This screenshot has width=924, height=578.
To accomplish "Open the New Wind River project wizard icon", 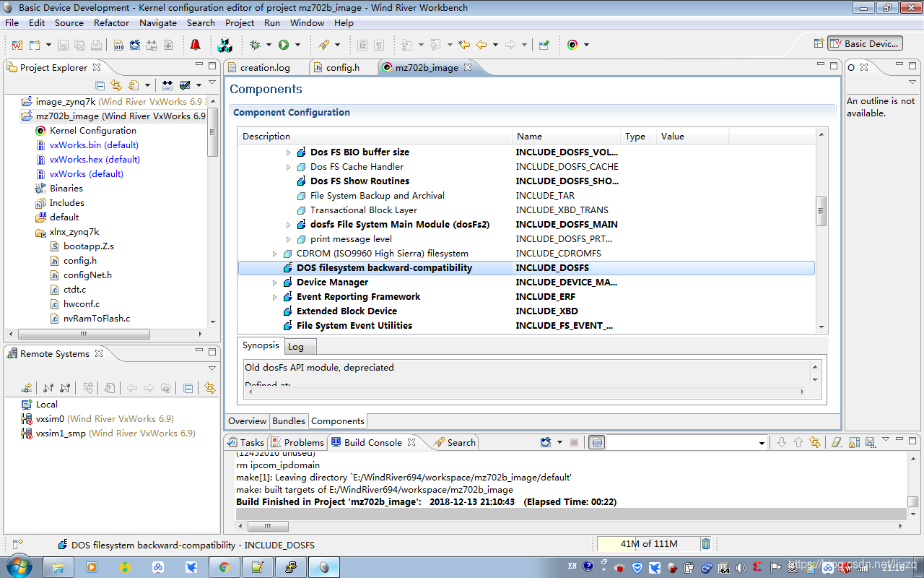I will click(x=17, y=45).
